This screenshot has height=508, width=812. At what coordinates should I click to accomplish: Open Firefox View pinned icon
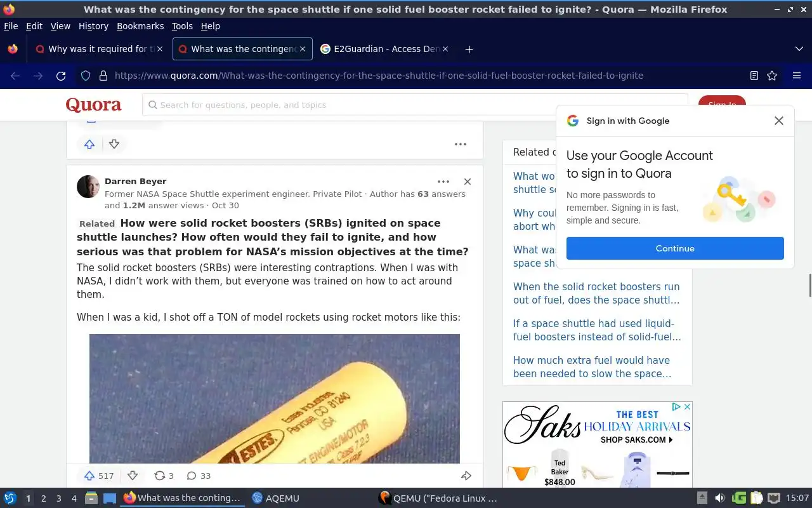coord(13,49)
